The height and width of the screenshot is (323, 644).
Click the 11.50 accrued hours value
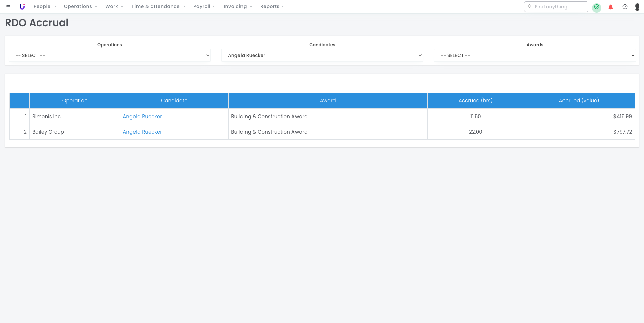coord(476,117)
